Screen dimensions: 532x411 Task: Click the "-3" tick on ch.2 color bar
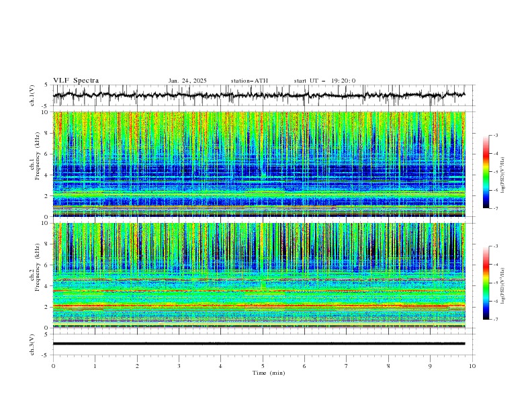click(x=496, y=246)
